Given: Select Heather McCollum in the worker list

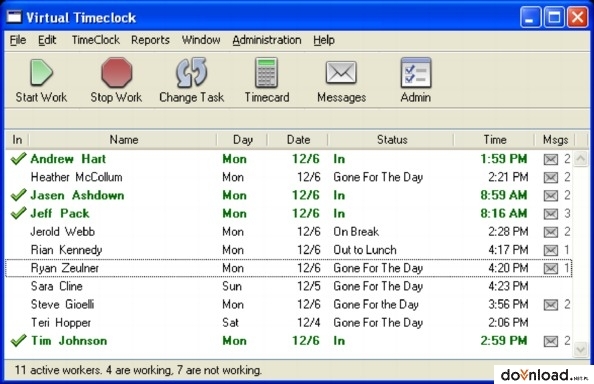Looking at the screenshot, I should 289,177.
